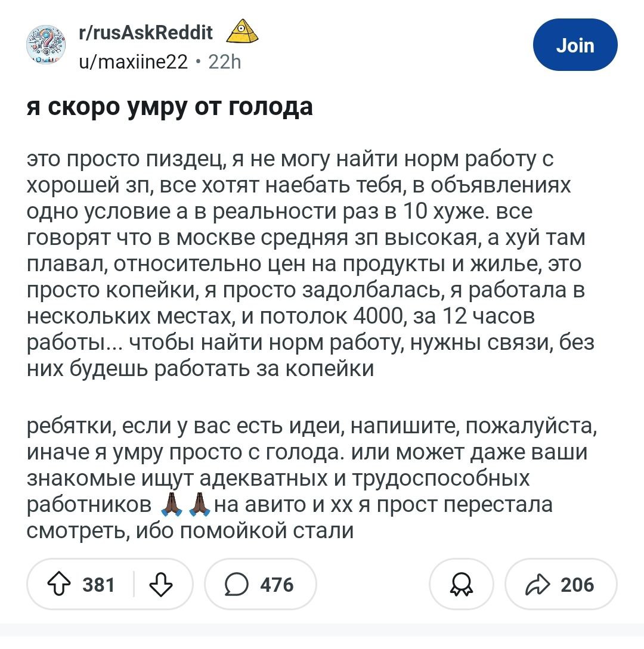644x649 pixels.
Task: Click the vote pill divider between arrows
Action: 134,584
